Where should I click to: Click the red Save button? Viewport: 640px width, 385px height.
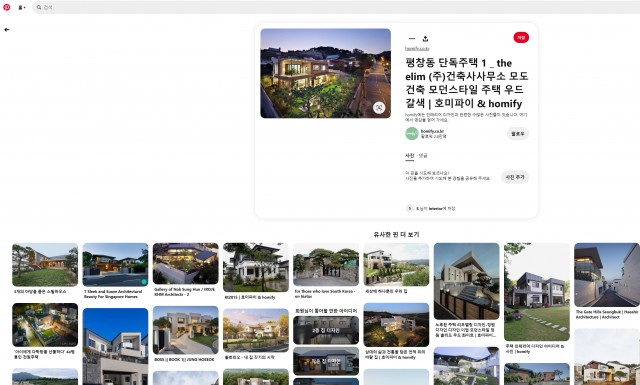click(521, 38)
